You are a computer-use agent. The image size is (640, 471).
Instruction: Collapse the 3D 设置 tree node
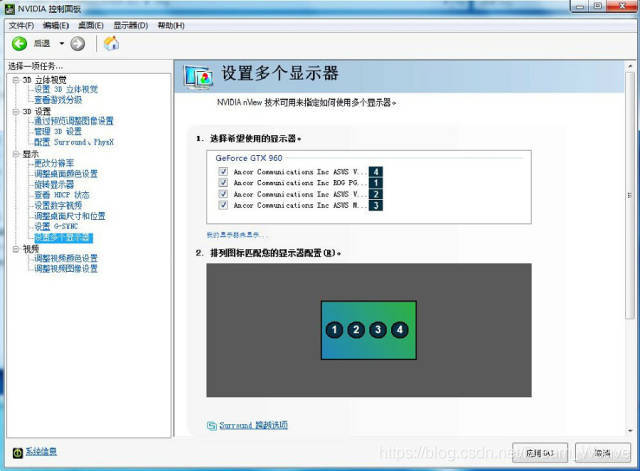16,111
